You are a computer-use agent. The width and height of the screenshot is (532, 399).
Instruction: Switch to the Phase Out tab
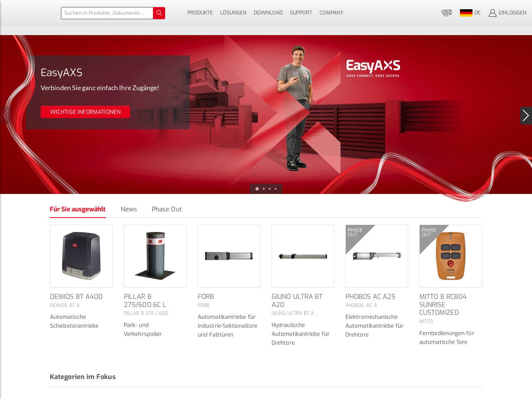coord(167,209)
